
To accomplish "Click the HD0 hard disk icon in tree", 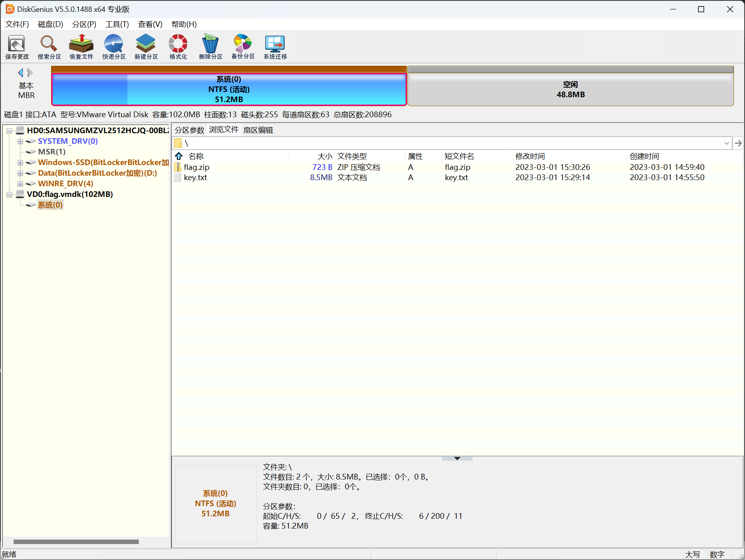I will pos(20,131).
